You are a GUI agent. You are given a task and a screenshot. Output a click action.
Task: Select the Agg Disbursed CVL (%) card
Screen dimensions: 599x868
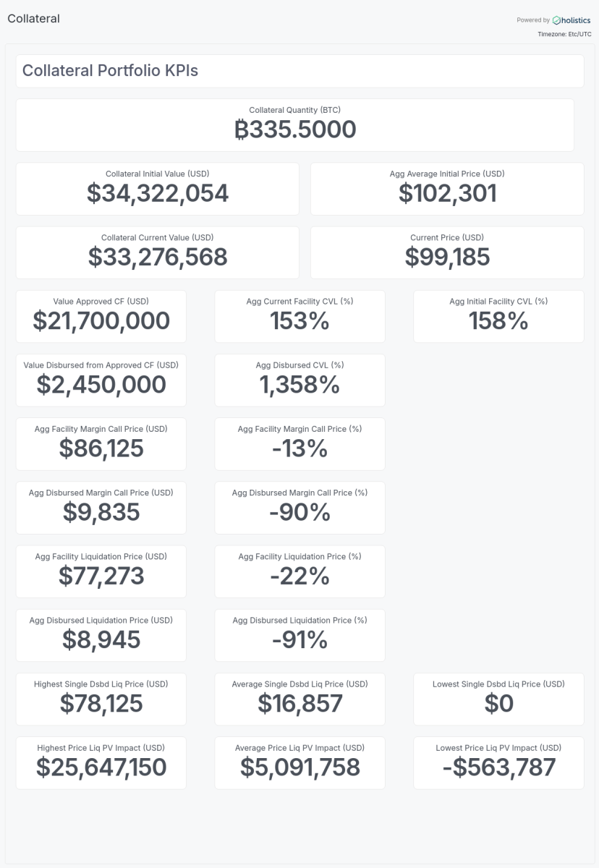[x=299, y=380]
